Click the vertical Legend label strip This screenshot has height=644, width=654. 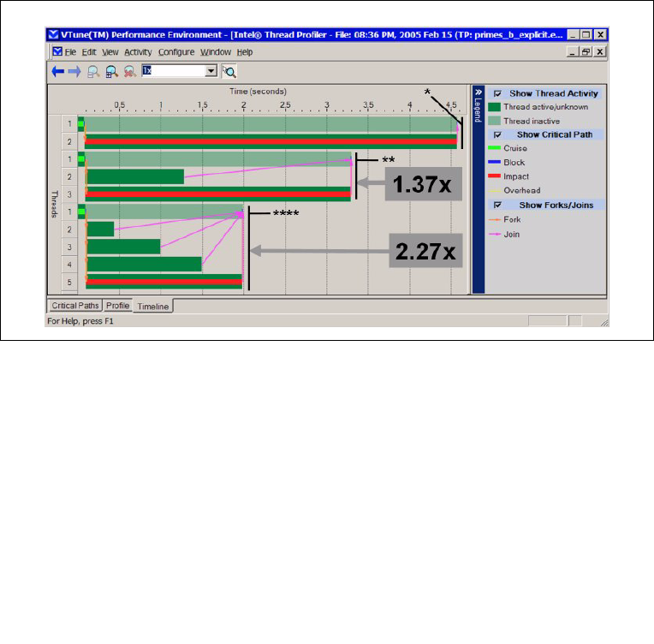pos(478,110)
